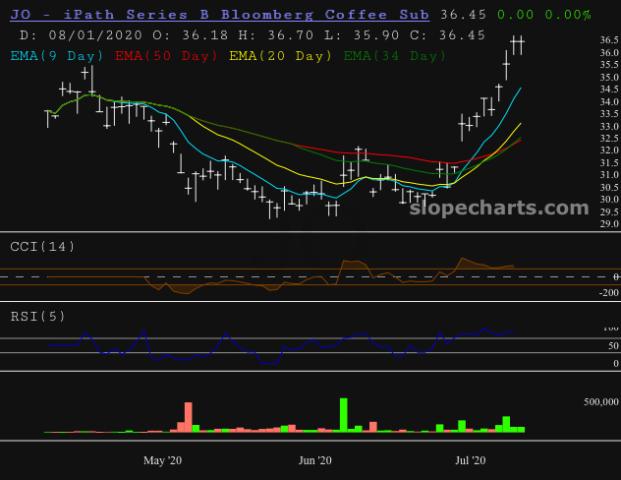Click the Jun '20 date axis label
The width and height of the screenshot is (621, 480).
tap(317, 460)
